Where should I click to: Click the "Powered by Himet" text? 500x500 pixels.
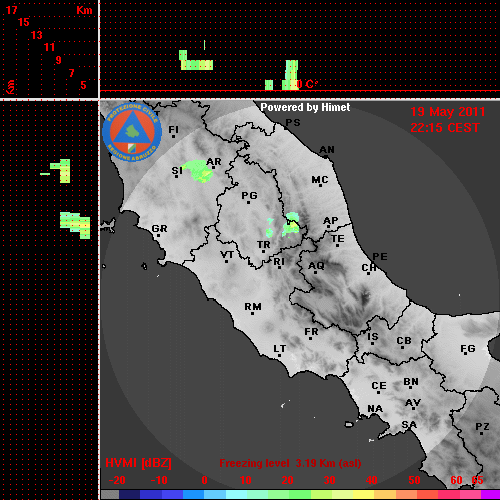[305, 107]
